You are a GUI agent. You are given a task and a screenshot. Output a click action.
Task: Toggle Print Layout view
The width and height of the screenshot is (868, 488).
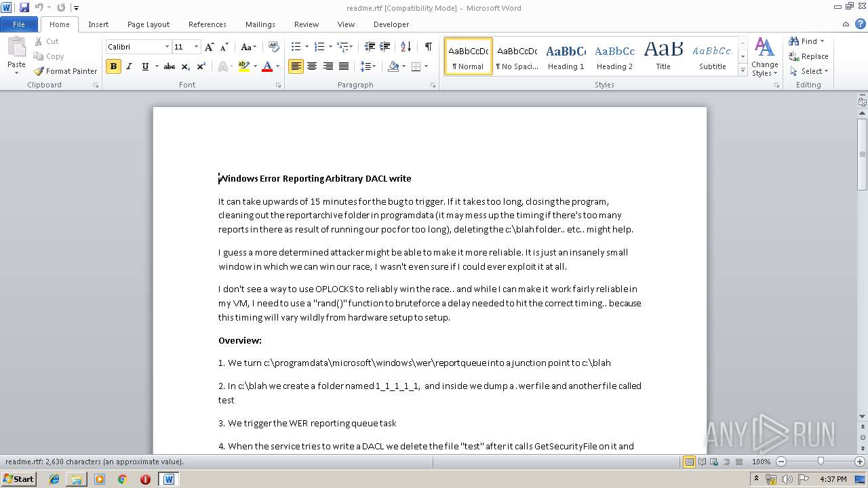[x=690, y=462]
